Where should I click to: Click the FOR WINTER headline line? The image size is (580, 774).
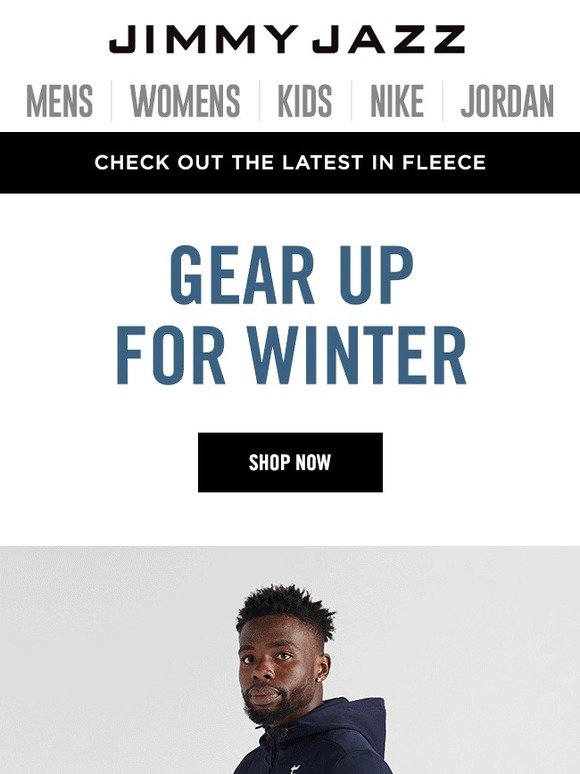pos(291,355)
